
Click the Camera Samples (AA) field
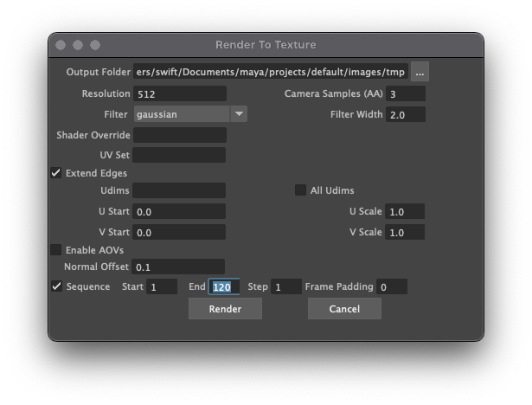click(406, 93)
